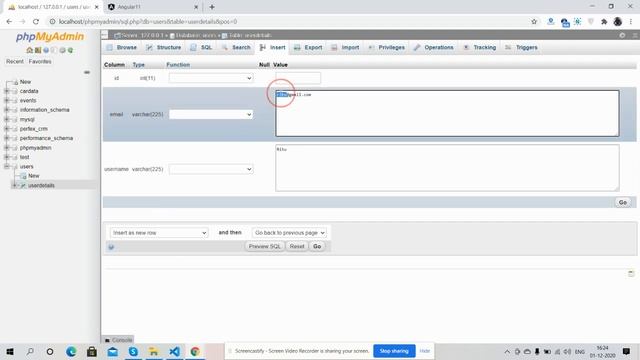Open the extensions puzzle icon in Chrome
The image size is (640, 360).
(x=604, y=22)
